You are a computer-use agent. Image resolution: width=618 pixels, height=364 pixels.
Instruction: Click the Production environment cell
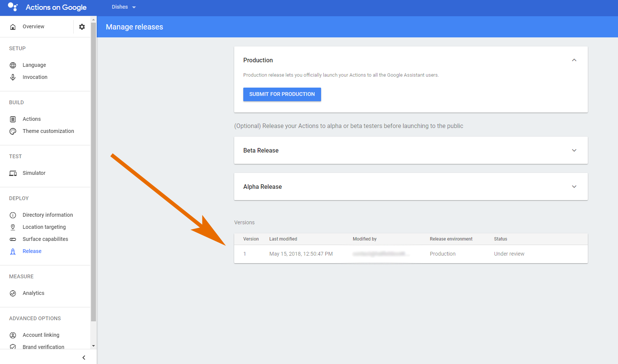click(x=443, y=254)
